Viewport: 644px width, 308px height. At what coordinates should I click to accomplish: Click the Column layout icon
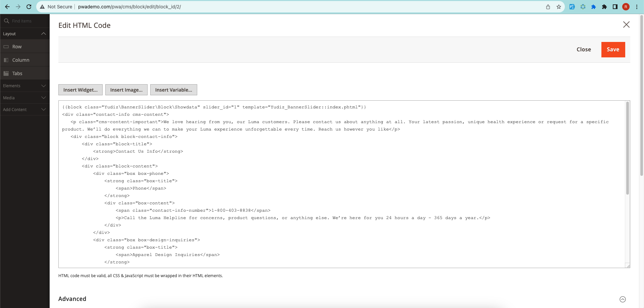pos(6,60)
